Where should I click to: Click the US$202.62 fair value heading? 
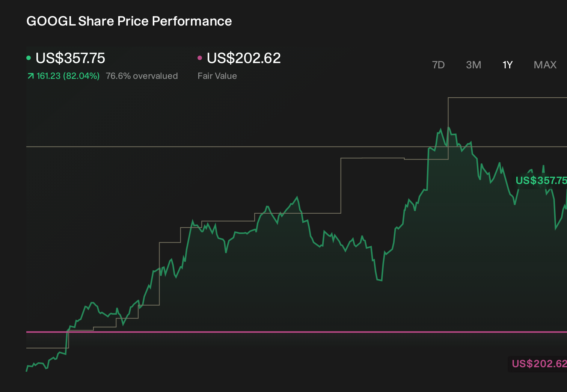click(244, 58)
